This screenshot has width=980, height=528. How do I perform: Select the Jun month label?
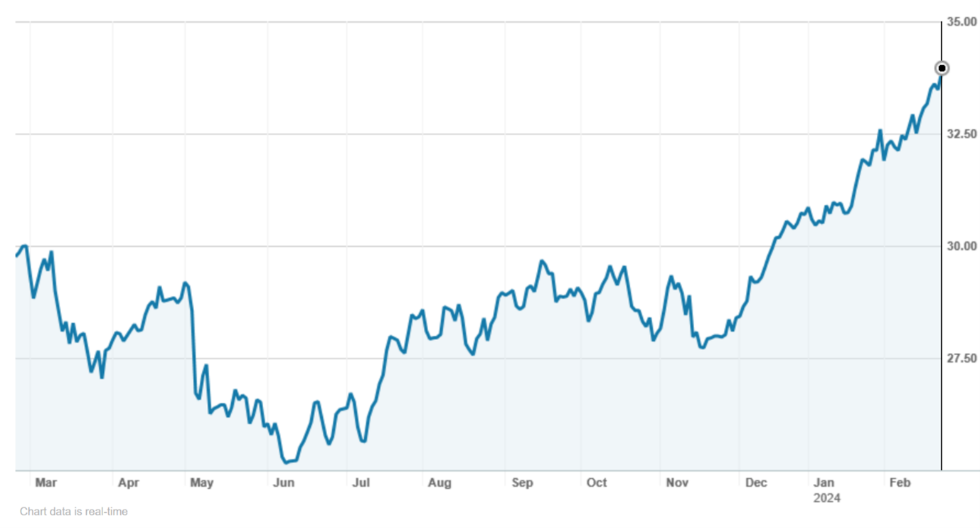tap(283, 483)
